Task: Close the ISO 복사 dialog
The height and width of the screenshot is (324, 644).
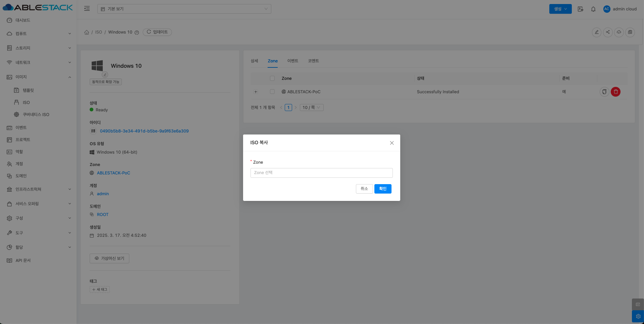Action: point(392,143)
